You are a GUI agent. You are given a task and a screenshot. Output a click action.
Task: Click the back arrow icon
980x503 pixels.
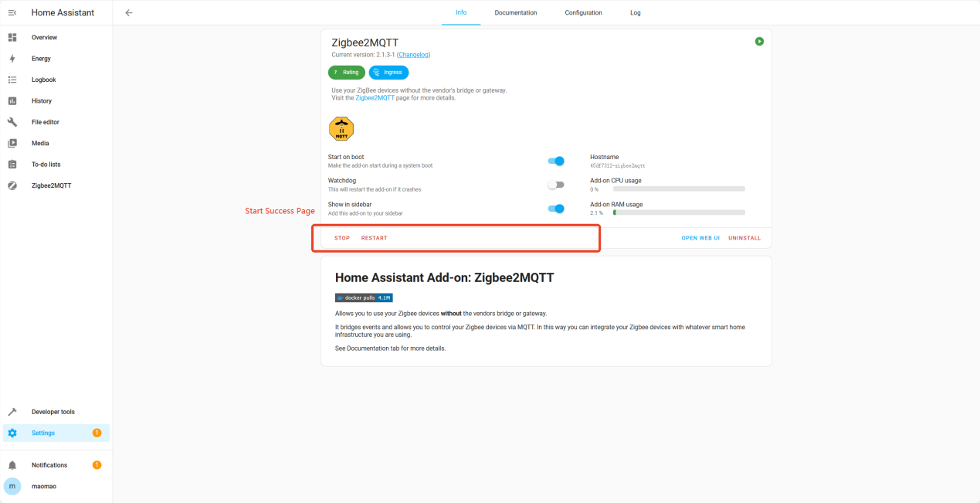point(129,12)
